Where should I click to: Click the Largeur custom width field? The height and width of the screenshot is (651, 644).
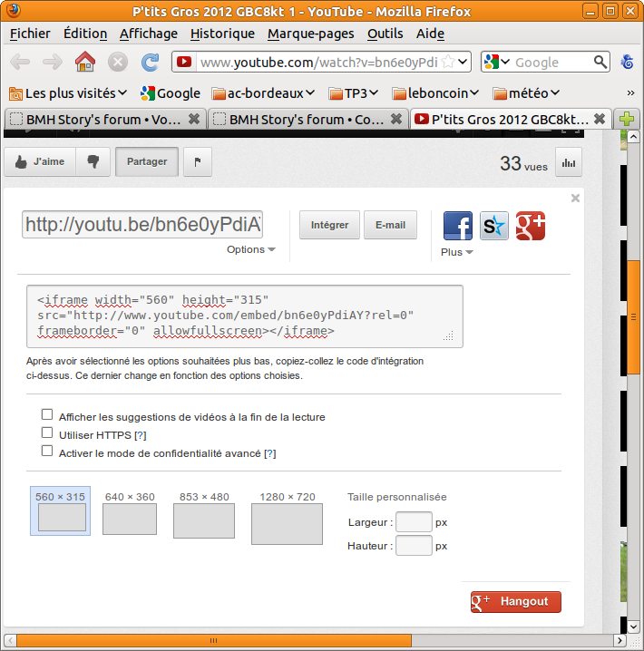pyautogui.click(x=414, y=522)
